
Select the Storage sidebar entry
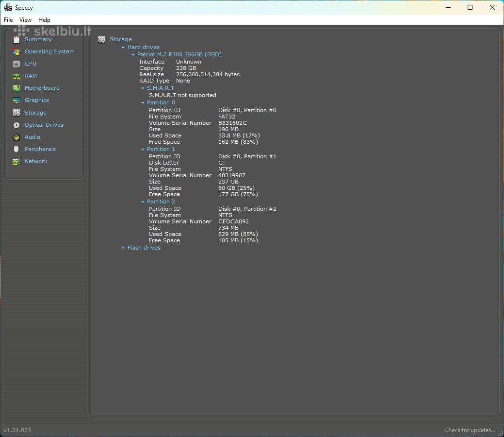[35, 113]
